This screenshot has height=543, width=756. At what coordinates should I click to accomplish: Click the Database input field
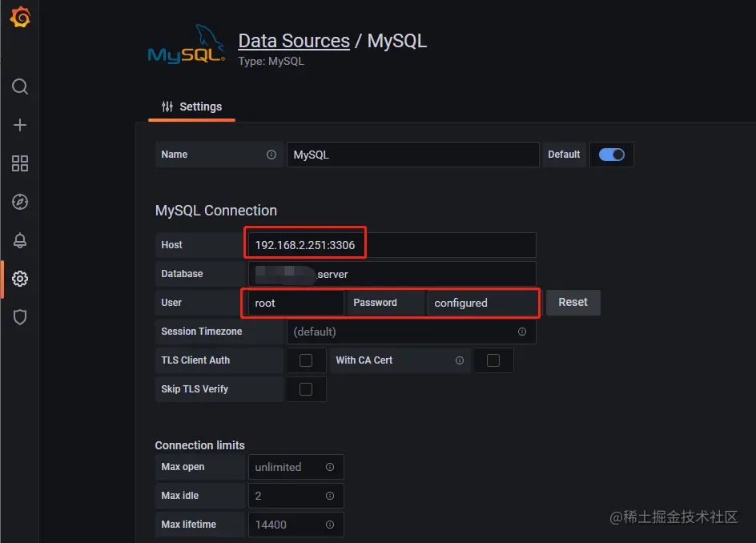tap(392, 274)
